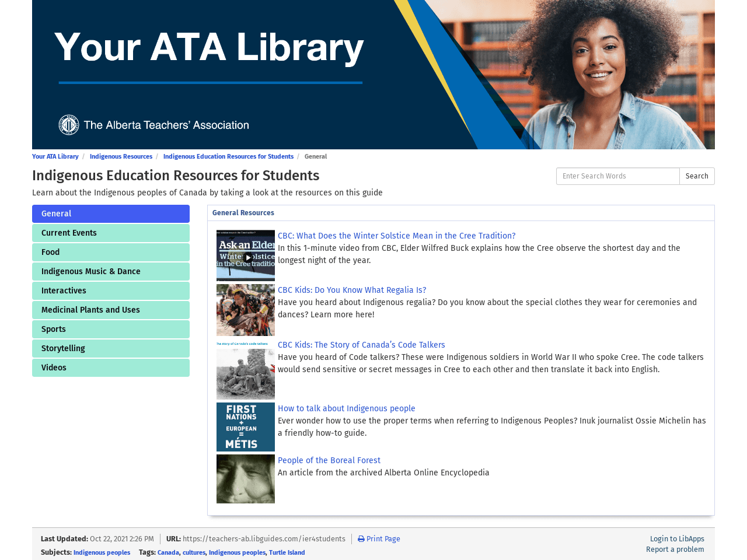747x560 pixels.
Task: Open Story of Canada's Code Talkers link
Action: tap(361, 345)
